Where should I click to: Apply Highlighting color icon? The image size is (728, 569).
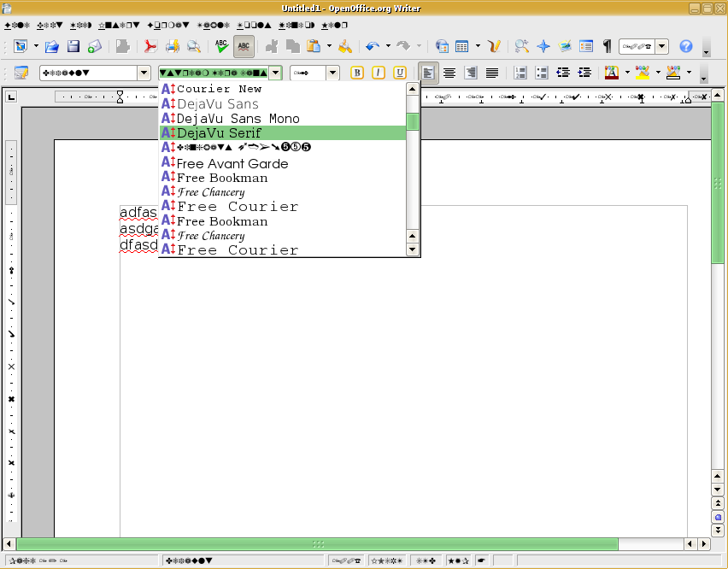(x=643, y=73)
